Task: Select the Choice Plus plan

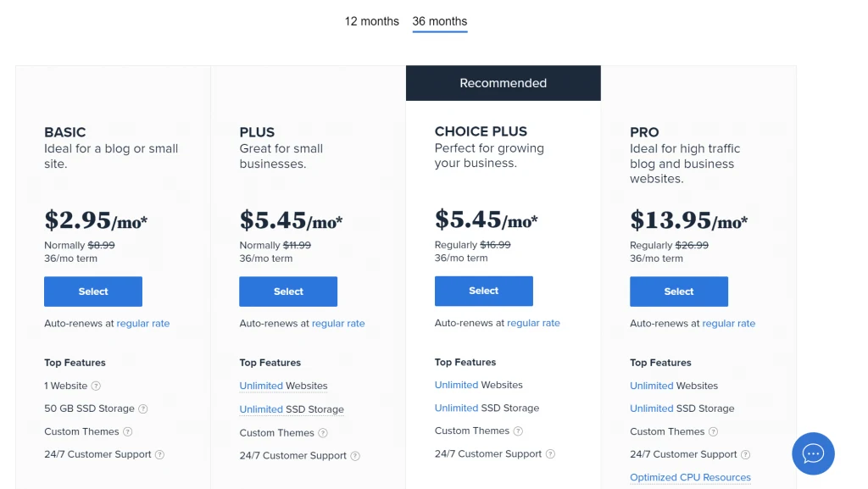Action: pyautogui.click(x=483, y=291)
